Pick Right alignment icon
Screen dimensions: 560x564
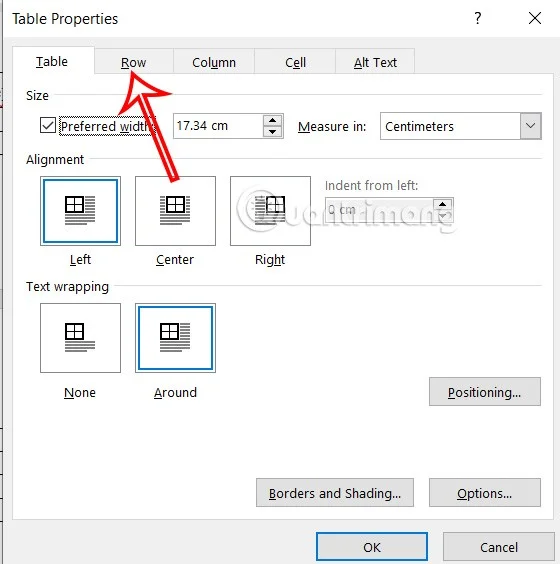pyautogui.click(x=270, y=211)
